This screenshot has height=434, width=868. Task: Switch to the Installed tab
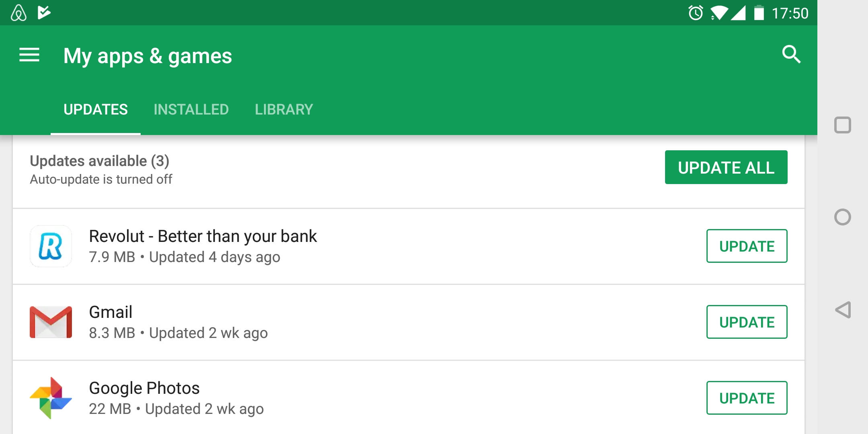[x=191, y=109]
